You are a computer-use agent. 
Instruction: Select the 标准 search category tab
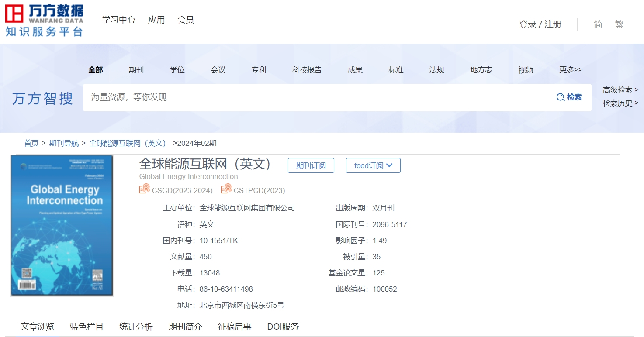pyautogui.click(x=396, y=70)
